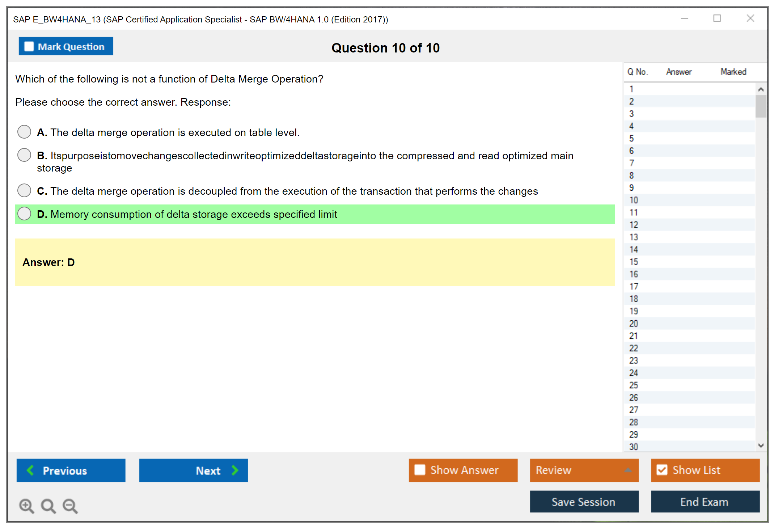Open the Review dropdown menu
Viewport: 778px width, 532px height.
coord(584,470)
